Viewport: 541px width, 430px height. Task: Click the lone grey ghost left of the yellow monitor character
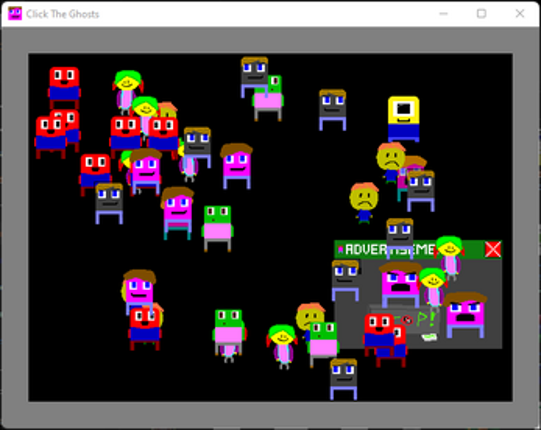pyautogui.click(x=332, y=110)
